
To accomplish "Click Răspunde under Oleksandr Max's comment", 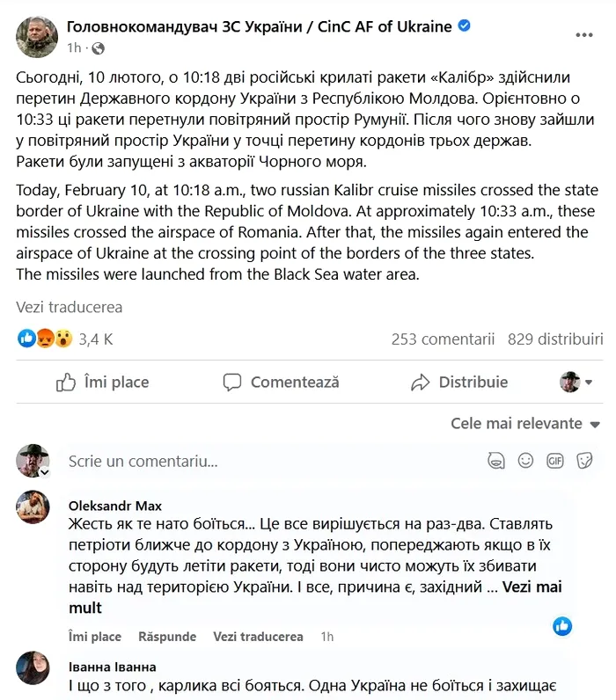I will pyautogui.click(x=167, y=637).
